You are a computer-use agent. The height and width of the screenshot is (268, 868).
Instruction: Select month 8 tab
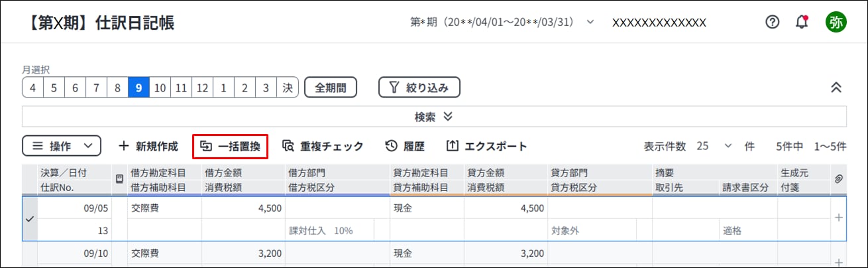[117, 87]
